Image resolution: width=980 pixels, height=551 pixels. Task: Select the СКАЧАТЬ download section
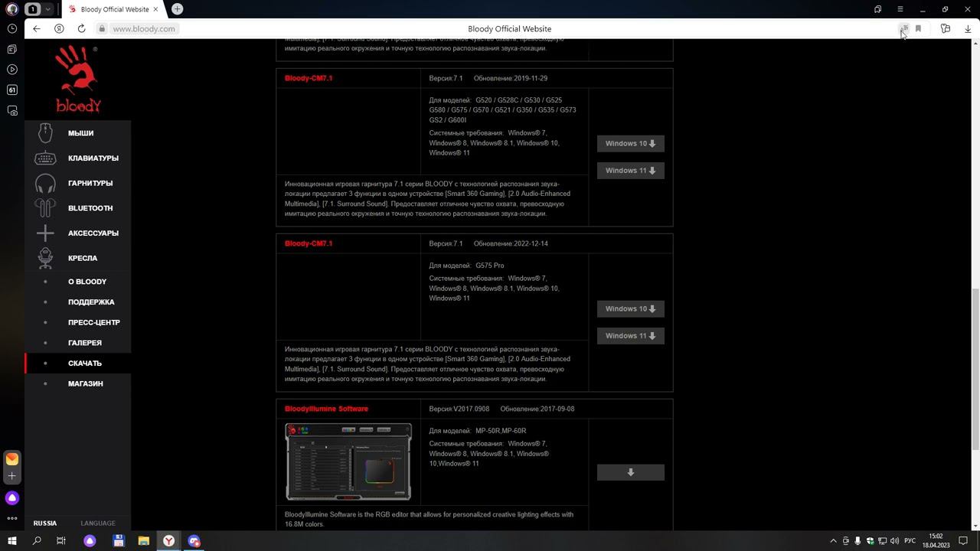[x=85, y=364]
